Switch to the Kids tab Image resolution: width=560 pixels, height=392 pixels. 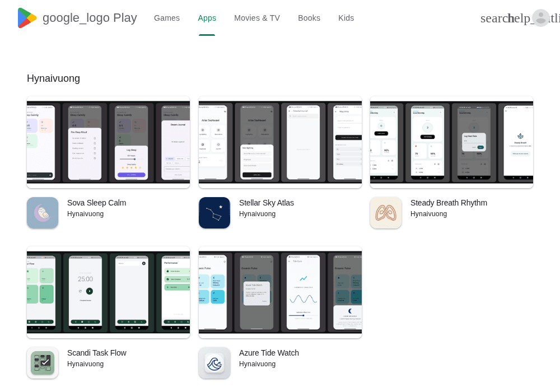click(x=346, y=18)
